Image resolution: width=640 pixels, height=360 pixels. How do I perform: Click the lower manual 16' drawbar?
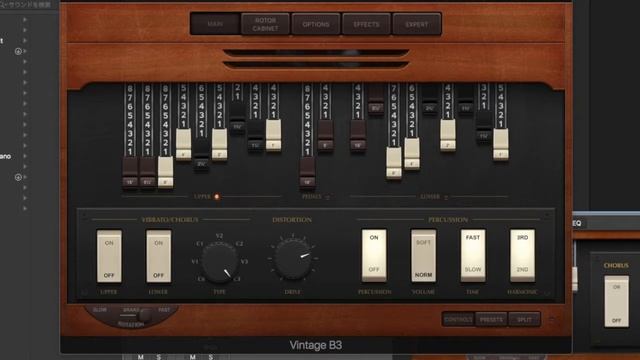(358, 135)
